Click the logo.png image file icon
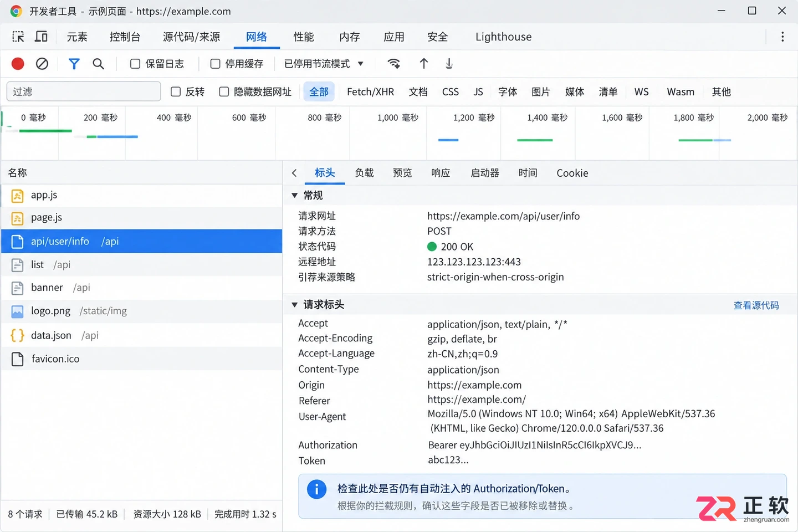This screenshot has width=798, height=532. point(18,311)
